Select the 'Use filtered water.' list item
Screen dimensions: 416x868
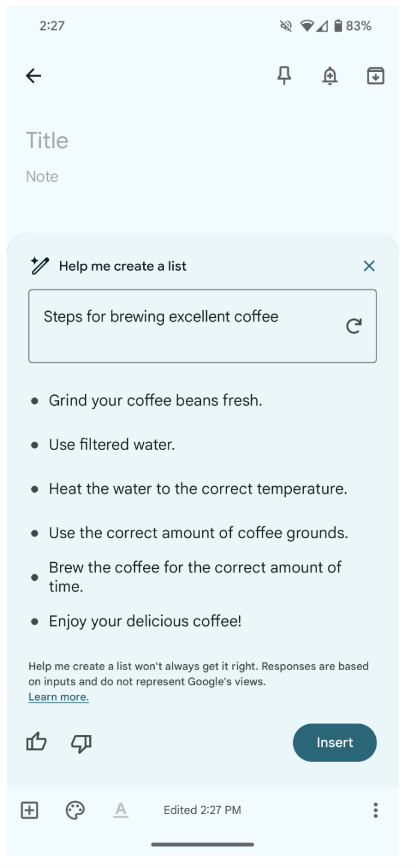click(111, 445)
